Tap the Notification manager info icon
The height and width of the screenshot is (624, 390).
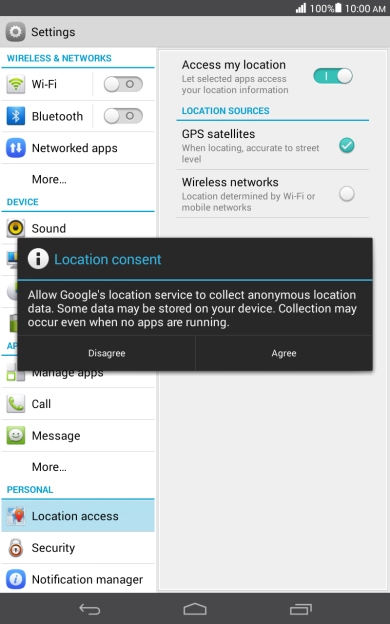(x=16, y=579)
